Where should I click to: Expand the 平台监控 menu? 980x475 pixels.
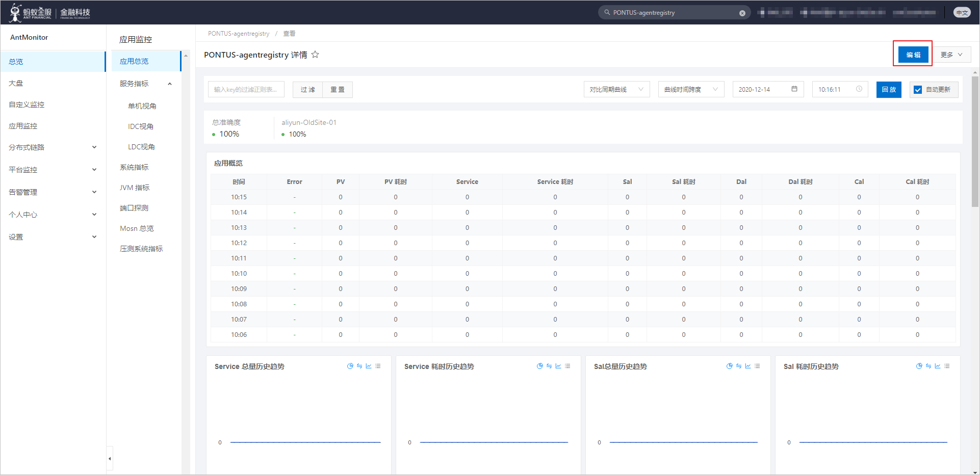tap(53, 170)
